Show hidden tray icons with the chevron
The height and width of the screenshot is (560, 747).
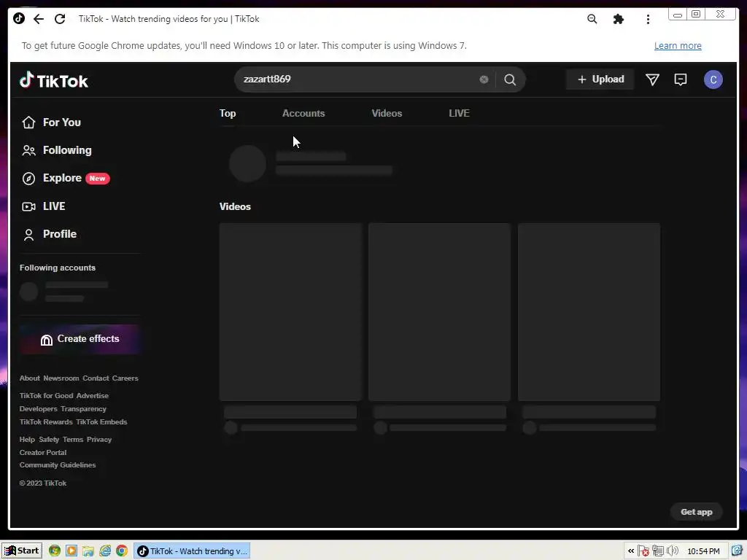coord(631,551)
